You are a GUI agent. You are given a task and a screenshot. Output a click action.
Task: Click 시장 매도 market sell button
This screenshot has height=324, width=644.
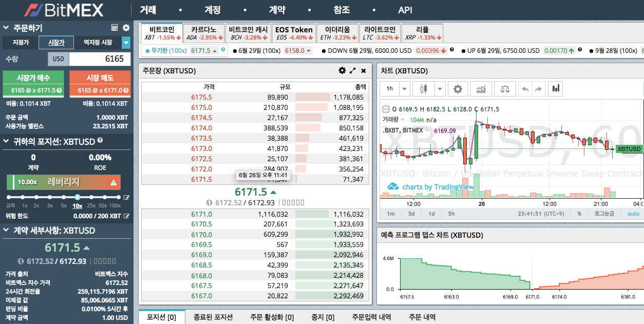100,84
